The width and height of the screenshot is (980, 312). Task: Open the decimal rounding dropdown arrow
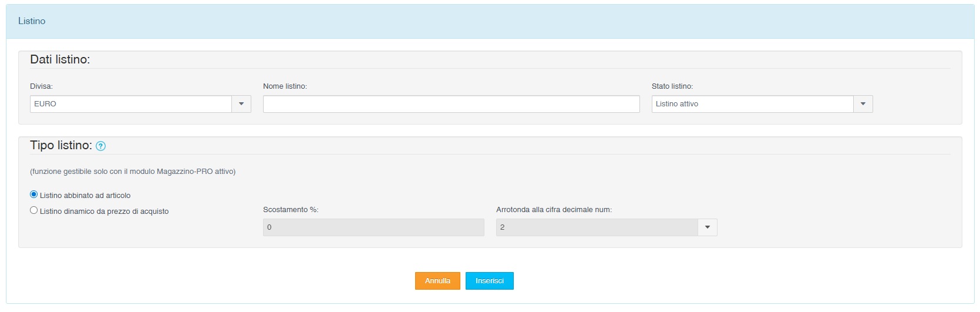pyautogui.click(x=707, y=227)
